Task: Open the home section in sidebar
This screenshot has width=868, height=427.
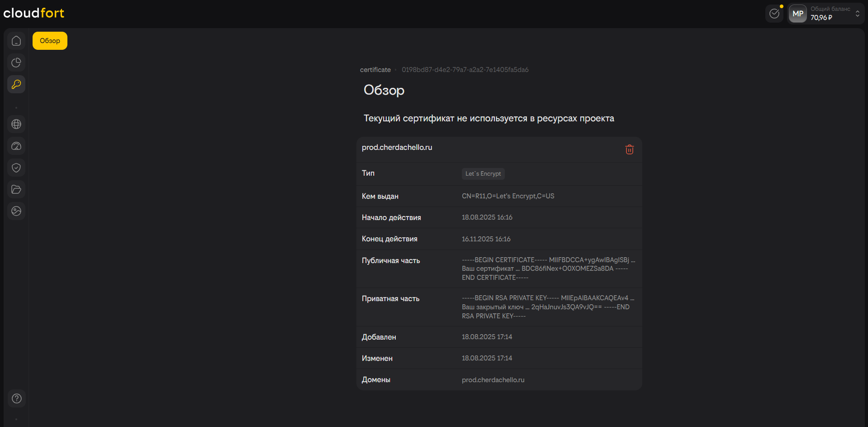Action: [x=16, y=41]
